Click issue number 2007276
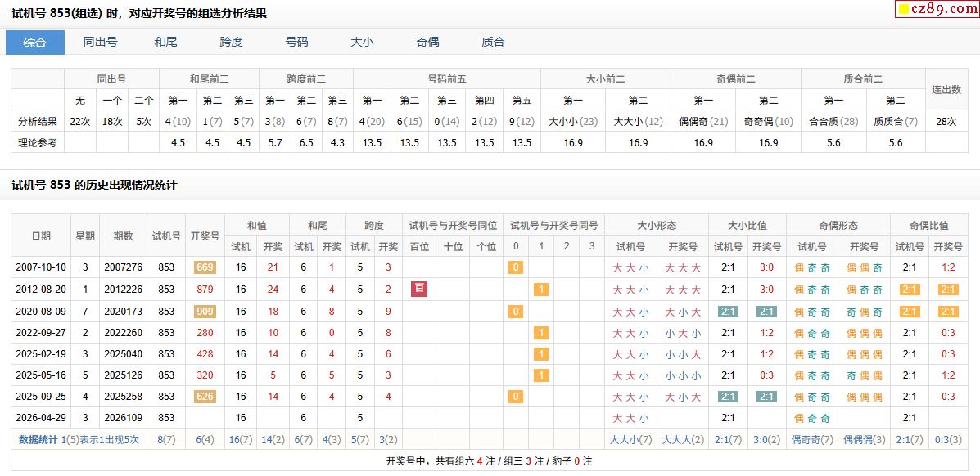Screen dimensions: 980x476 tap(123, 267)
